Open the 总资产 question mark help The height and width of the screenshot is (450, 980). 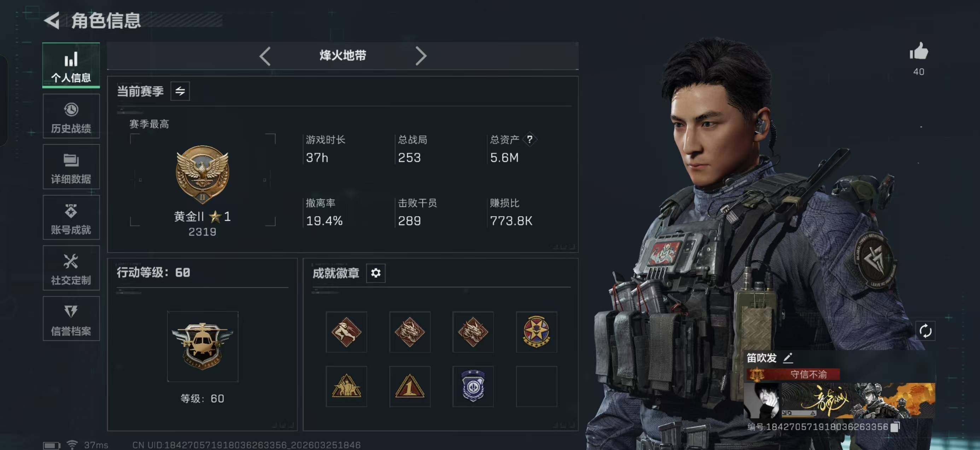point(529,139)
